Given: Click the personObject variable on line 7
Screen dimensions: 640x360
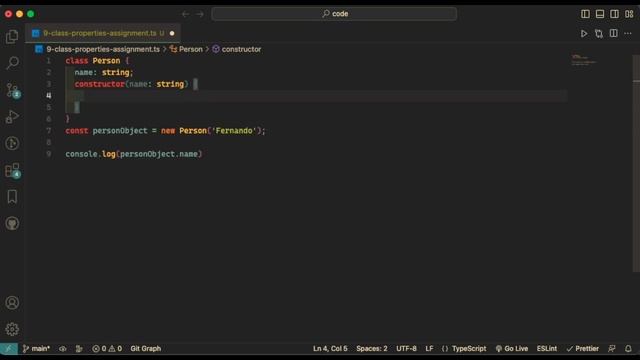Looking at the screenshot, I should point(120,131).
